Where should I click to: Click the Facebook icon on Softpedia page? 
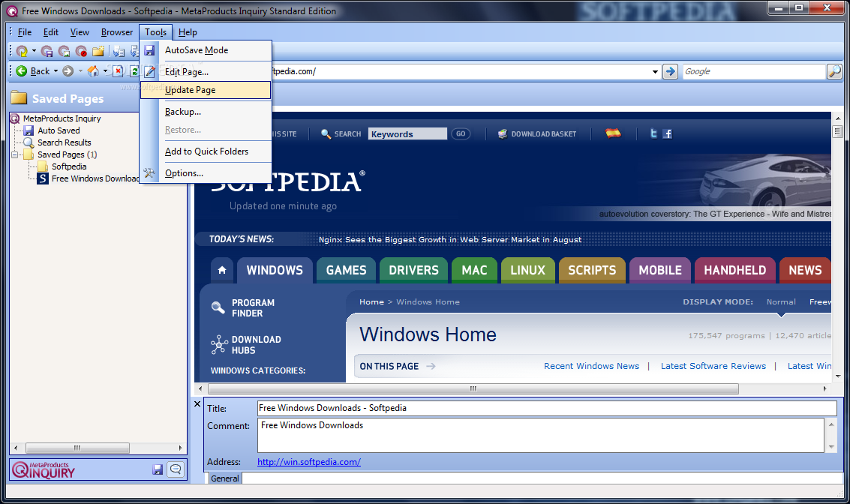[x=667, y=133]
